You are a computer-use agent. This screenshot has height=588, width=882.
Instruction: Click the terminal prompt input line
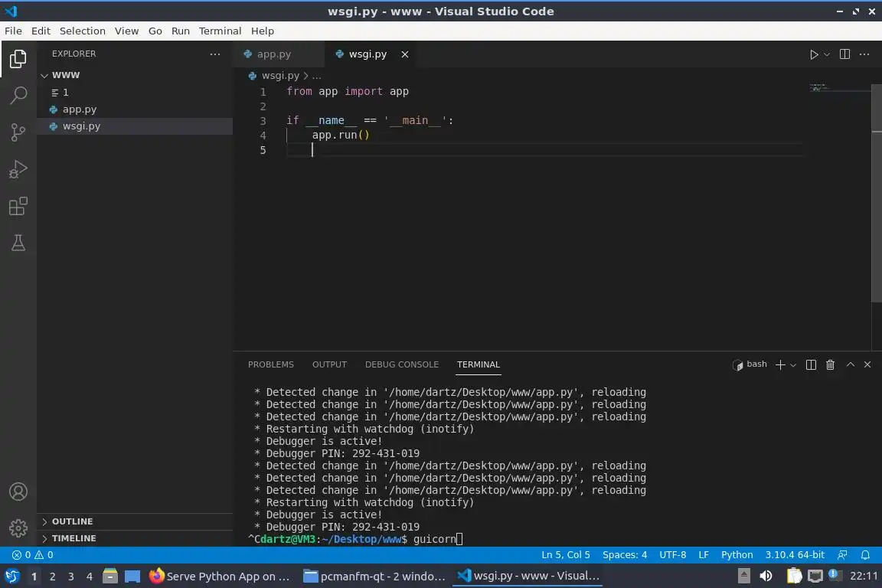click(x=437, y=539)
